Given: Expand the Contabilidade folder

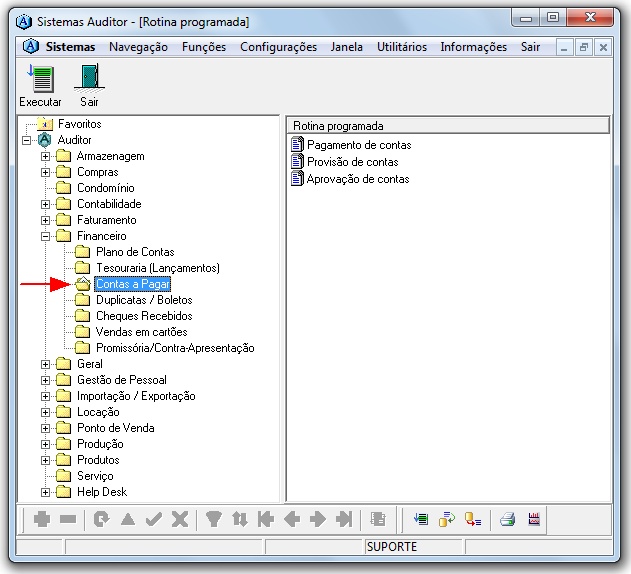Looking at the screenshot, I should pyautogui.click(x=45, y=204).
